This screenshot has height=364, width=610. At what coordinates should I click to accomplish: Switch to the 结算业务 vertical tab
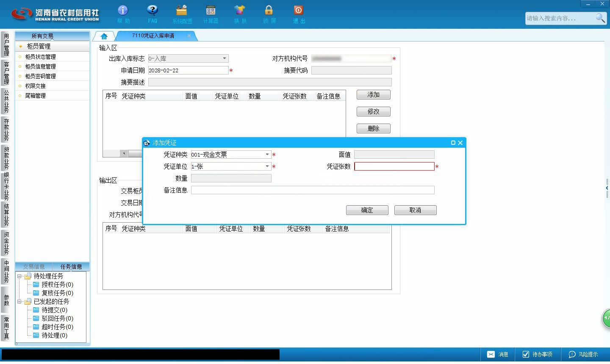pos(6,215)
